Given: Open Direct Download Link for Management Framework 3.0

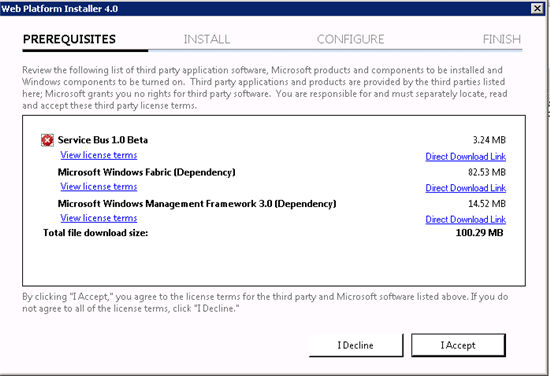Looking at the screenshot, I should [465, 220].
